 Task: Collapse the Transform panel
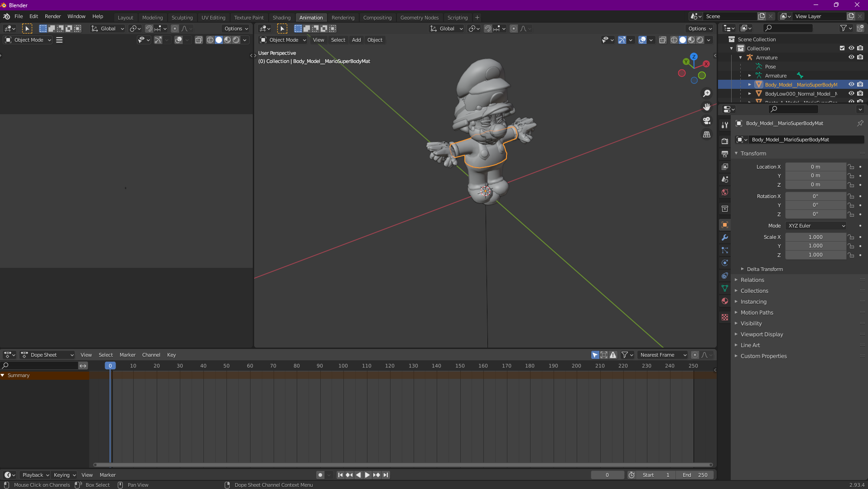coord(753,154)
